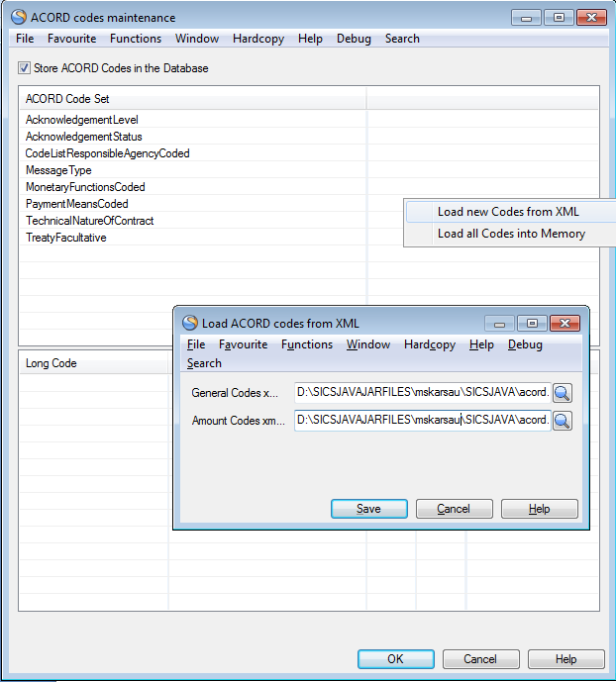Open Help menu in main window
Viewport: 616px width, 682px height.
(x=310, y=39)
